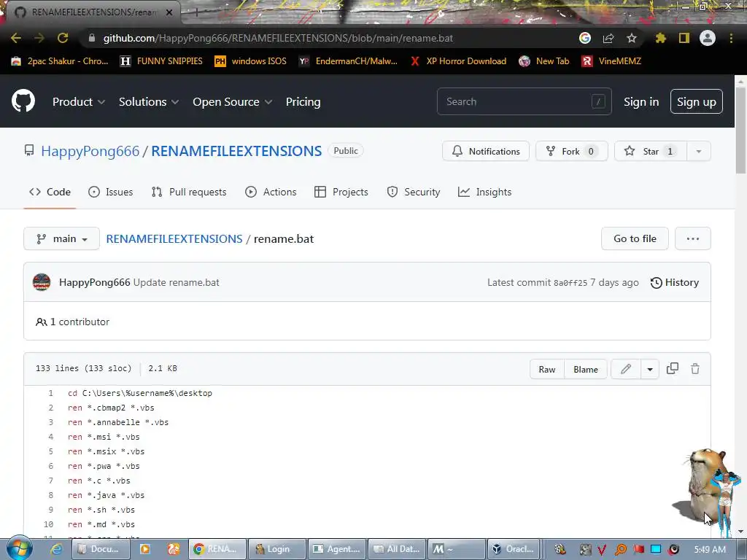Click the GitHub octocat logo
This screenshot has width=747, height=560.
pos(23,101)
